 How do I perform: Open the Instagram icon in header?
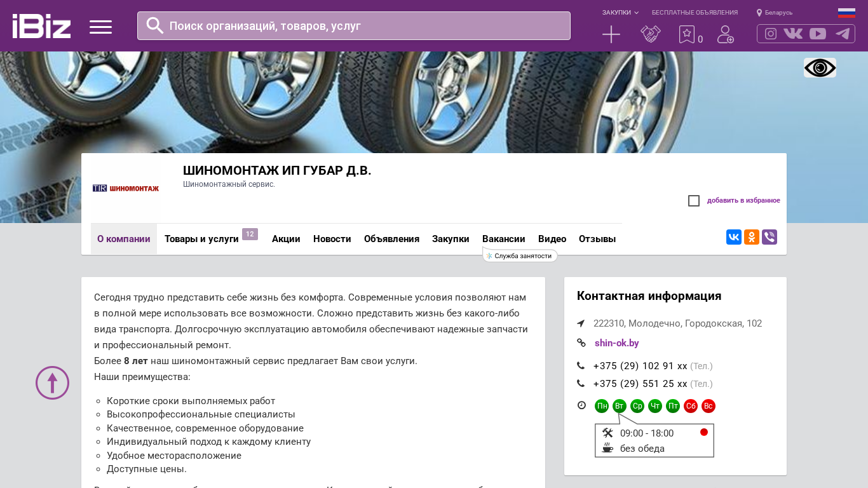pos(771,34)
